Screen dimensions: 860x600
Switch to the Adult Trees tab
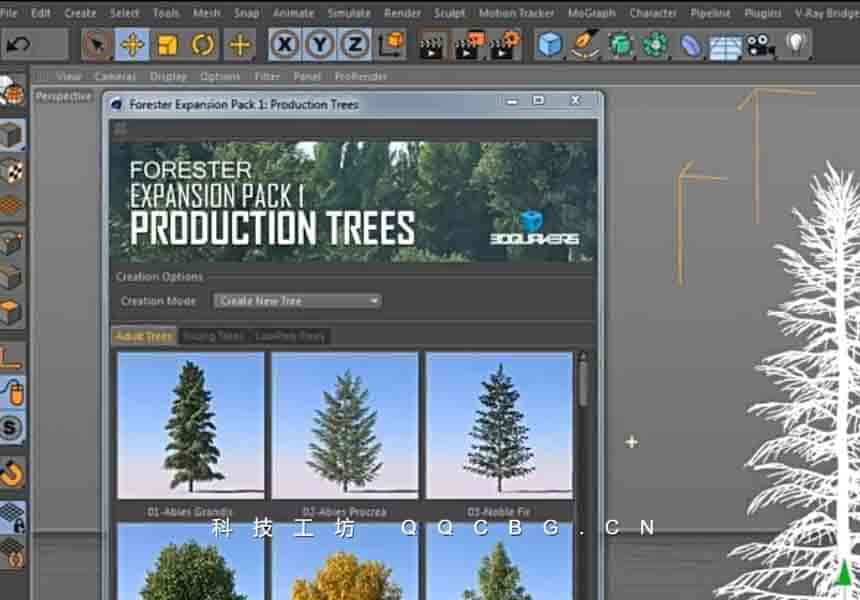(x=144, y=336)
